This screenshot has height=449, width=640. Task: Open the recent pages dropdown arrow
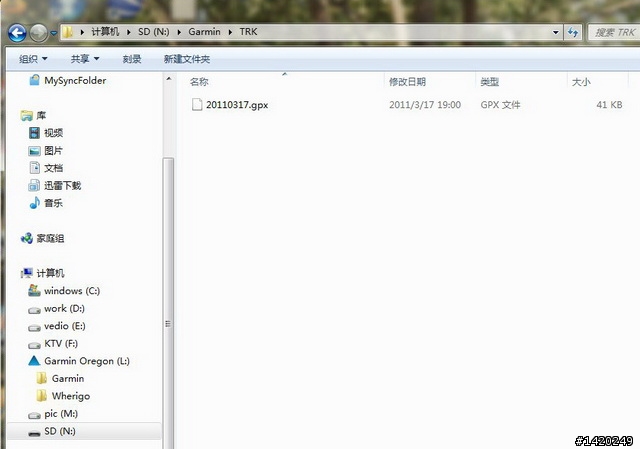tap(53, 33)
